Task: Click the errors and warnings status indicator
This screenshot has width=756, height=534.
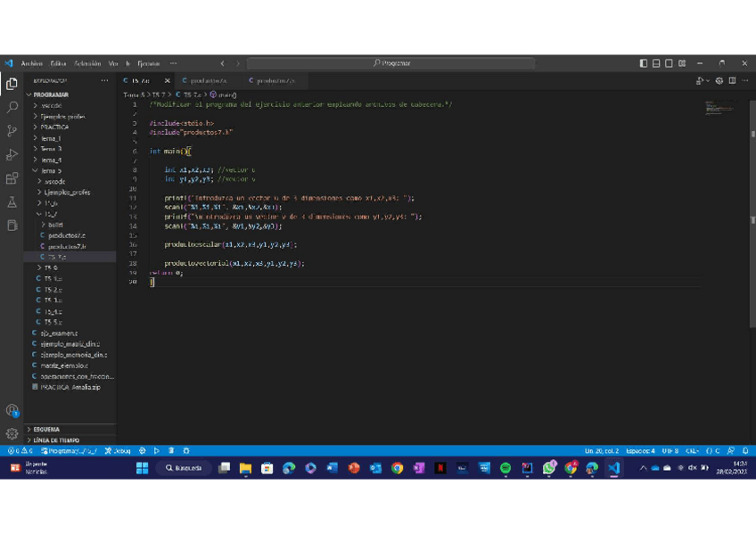Action: pyautogui.click(x=21, y=451)
